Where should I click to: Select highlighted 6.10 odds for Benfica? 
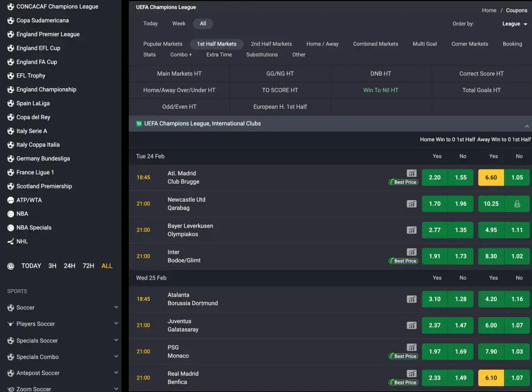click(491, 378)
